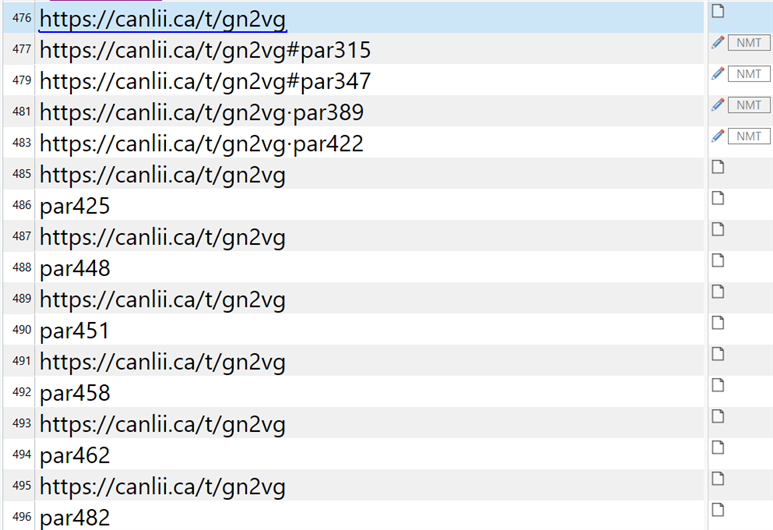Click segment number 477
The height and width of the screenshot is (530, 773).
coord(22,49)
